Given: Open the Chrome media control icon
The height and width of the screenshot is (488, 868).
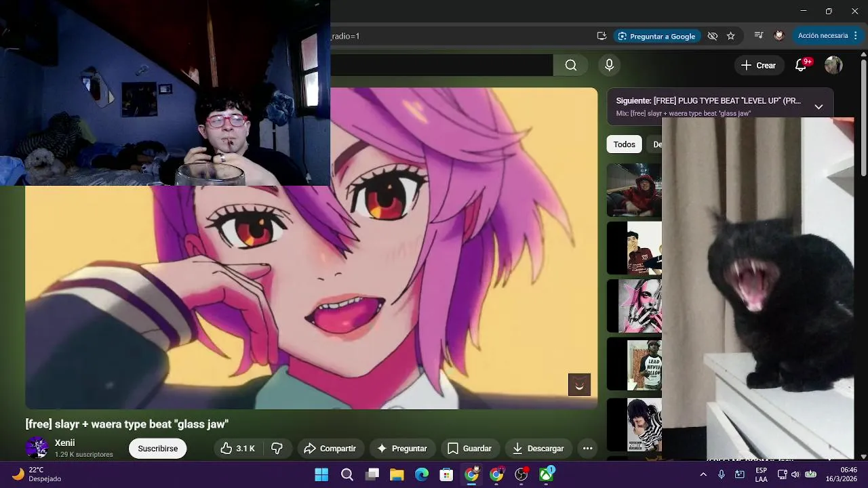Looking at the screenshot, I should 759,36.
